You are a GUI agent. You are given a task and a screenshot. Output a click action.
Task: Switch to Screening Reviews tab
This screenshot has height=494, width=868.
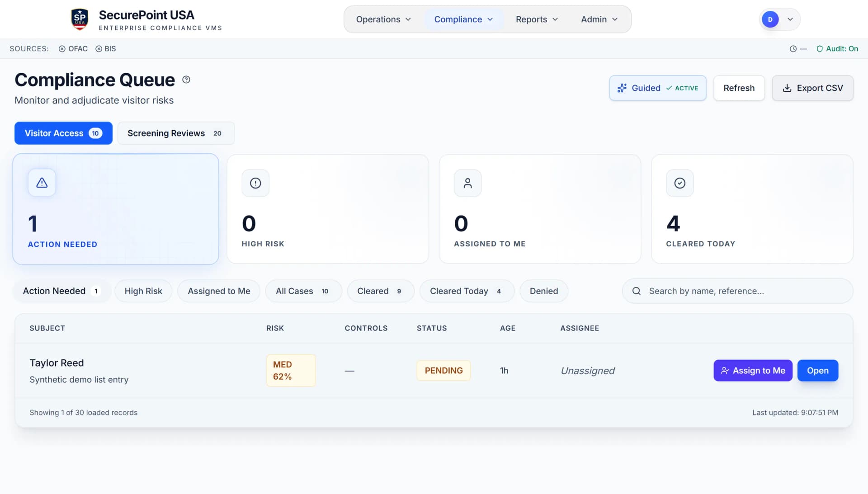pos(176,133)
